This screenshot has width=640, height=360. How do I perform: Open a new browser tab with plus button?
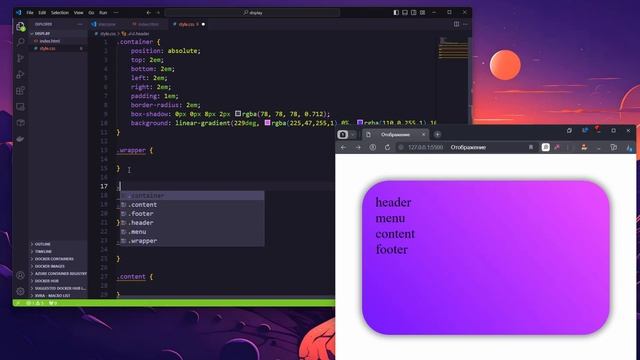pos(437,134)
